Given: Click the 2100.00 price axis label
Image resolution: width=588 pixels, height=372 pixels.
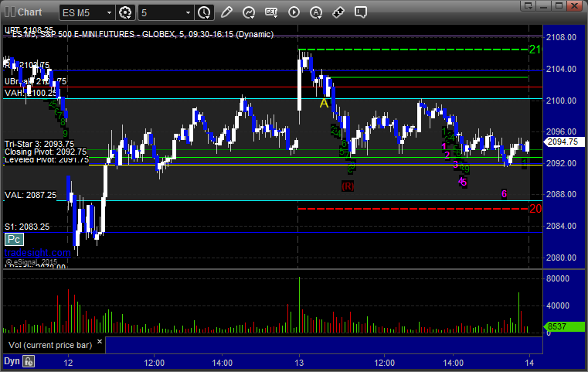Looking at the screenshot, I should click(561, 101).
